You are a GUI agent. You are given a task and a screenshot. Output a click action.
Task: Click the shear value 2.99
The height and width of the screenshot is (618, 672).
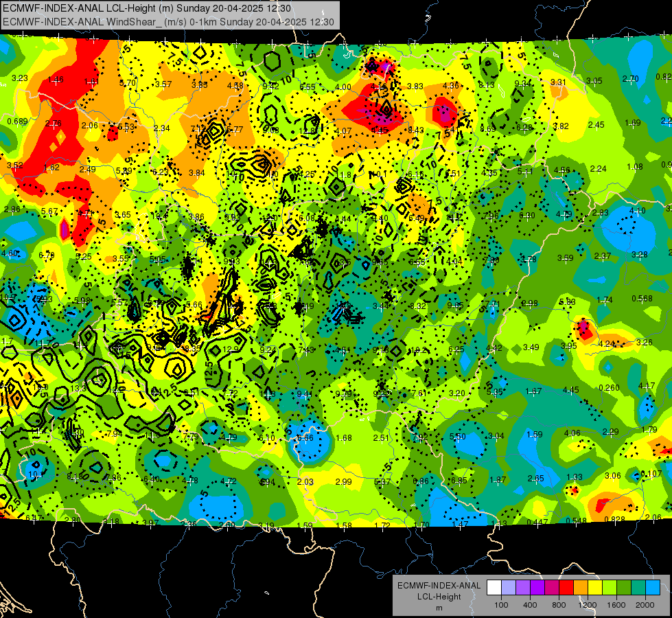344,482
